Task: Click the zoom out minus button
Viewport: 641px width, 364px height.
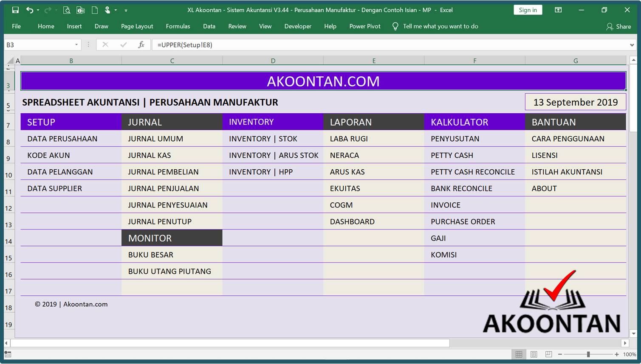Action: [560, 354]
